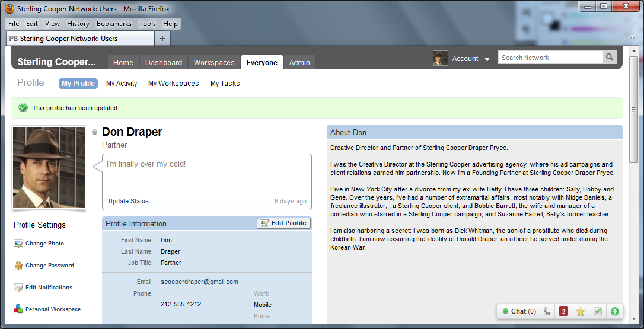Switch to the Workspaces tab
The width and height of the screenshot is (644, 329).
(214, 62)
